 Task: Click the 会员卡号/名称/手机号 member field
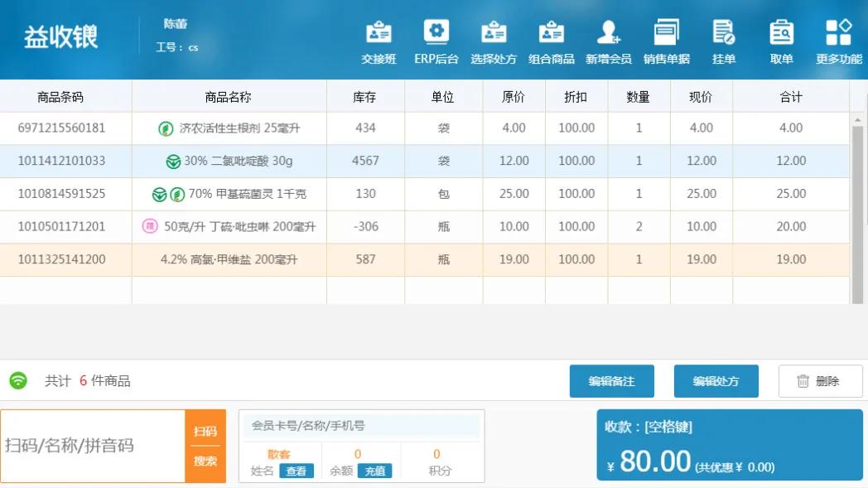pos(362,426)
